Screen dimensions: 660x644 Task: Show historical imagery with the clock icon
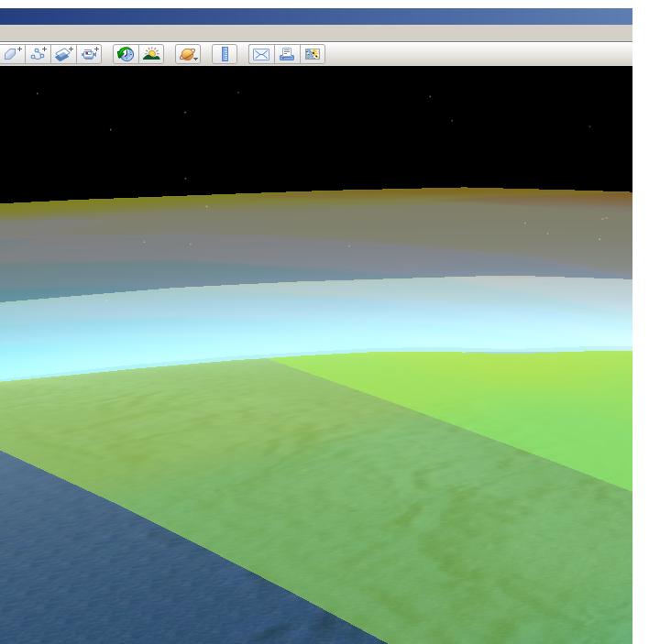pyautogui.click(x=126, y=54)
